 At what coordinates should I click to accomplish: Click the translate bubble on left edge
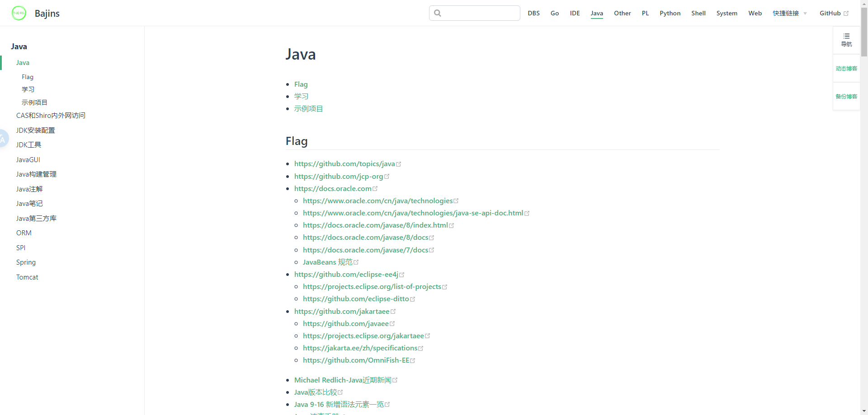coord(3,139)
